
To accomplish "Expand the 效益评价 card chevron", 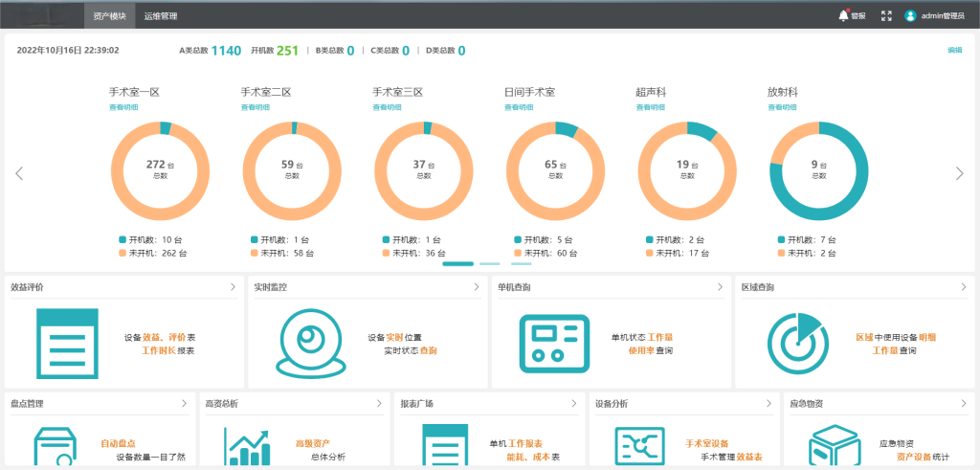I will pos(233,286).
